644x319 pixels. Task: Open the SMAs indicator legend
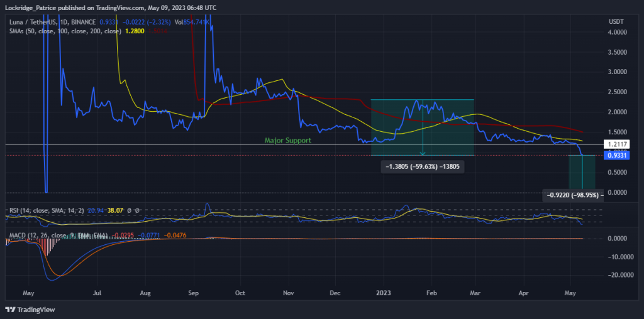tap(65, 31)
